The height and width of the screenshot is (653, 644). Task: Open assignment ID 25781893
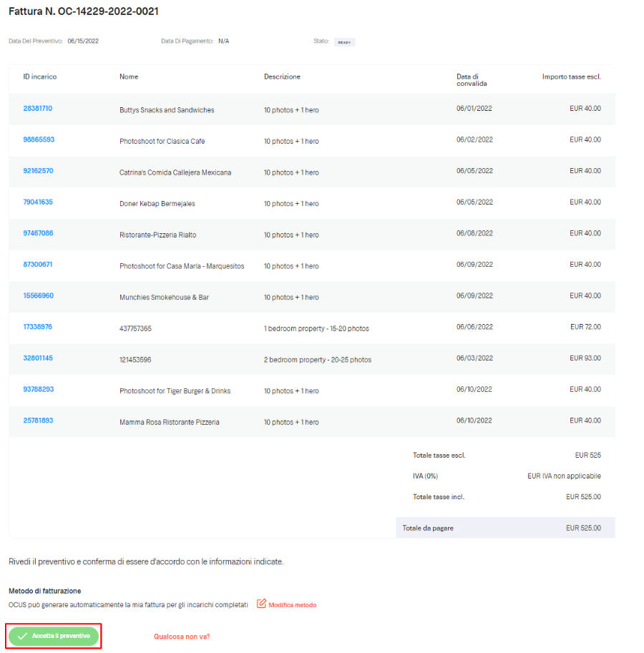tap(39, 421)
